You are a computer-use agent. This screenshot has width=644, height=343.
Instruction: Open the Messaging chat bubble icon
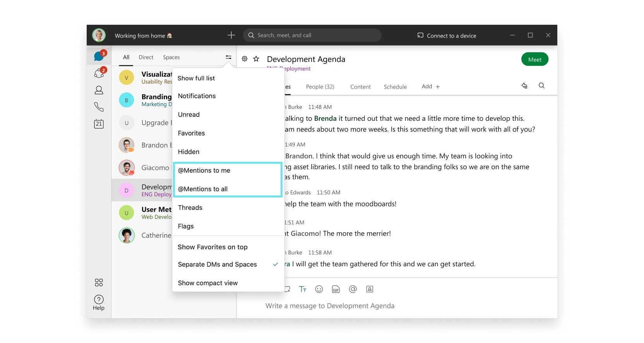(99, 56)
